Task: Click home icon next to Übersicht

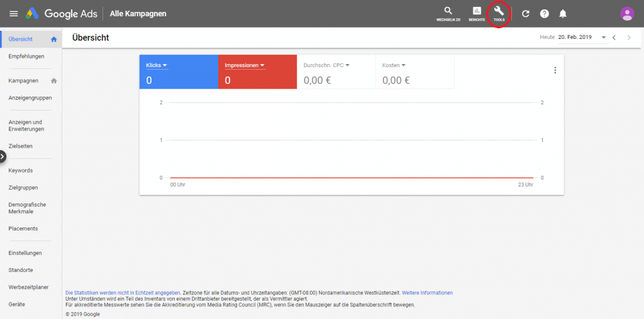Action: pyautogui.click(x=53, y=40)
